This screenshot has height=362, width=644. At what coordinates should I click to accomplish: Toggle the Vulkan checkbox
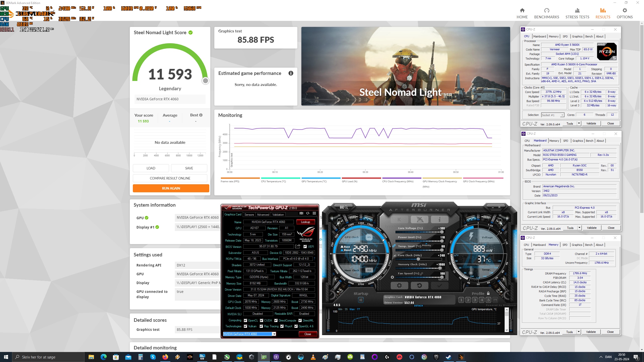245,326
